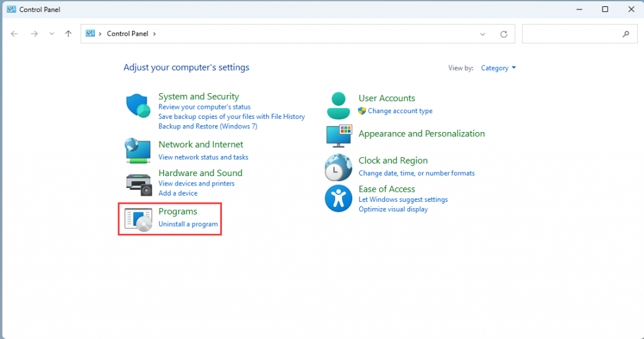
Task: Open the Network and Internet category
Action: [201, 144]
